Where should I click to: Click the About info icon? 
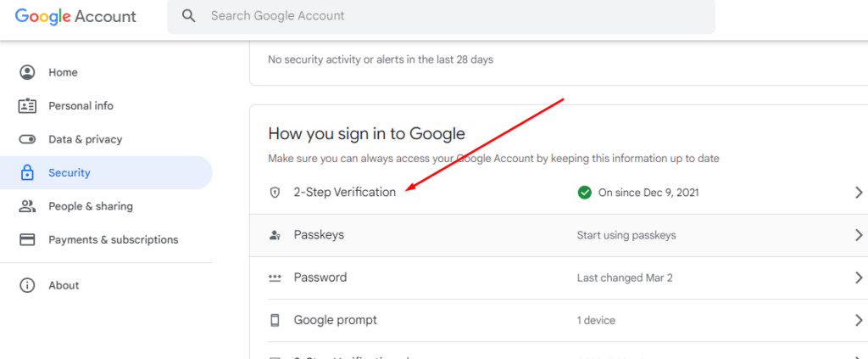pos(27,285)
